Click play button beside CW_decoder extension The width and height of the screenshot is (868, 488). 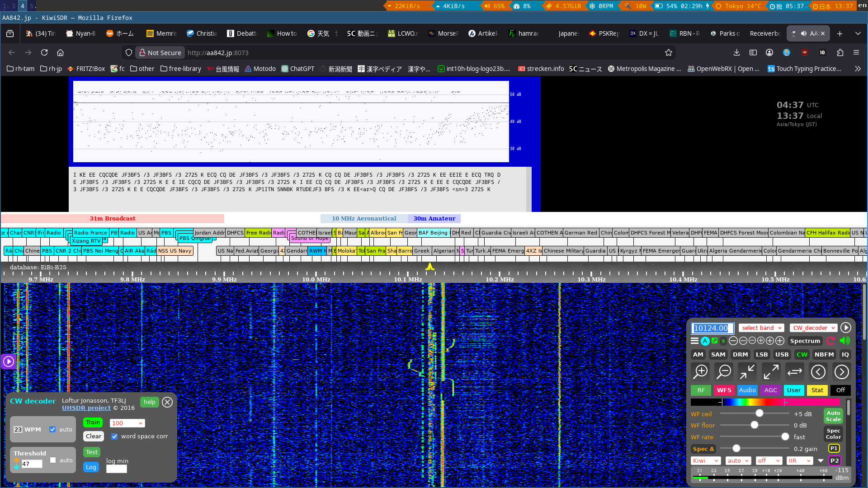coord(846,328)
